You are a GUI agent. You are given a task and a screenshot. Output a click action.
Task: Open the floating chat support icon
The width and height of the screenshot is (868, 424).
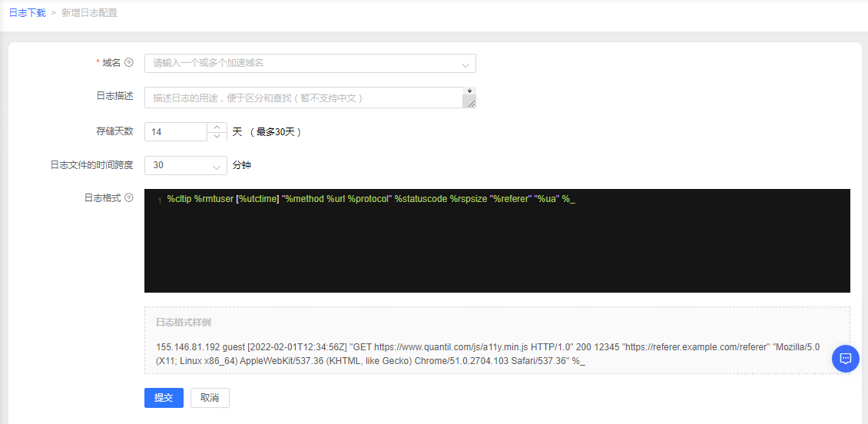pos(845,358)
